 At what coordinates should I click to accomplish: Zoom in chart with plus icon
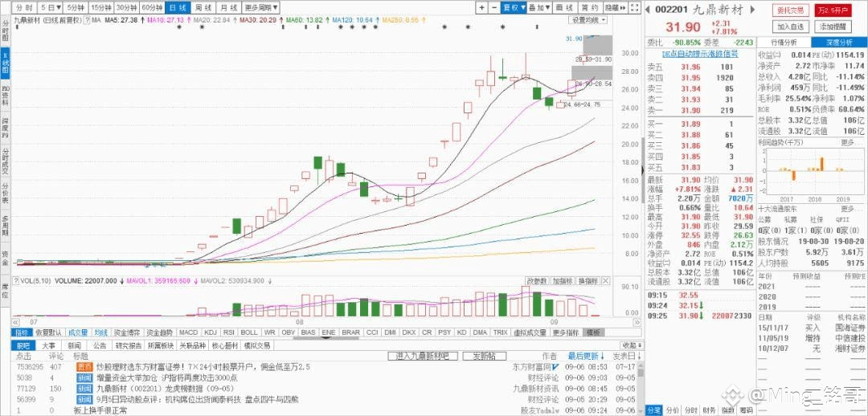(x=481, y=8)
